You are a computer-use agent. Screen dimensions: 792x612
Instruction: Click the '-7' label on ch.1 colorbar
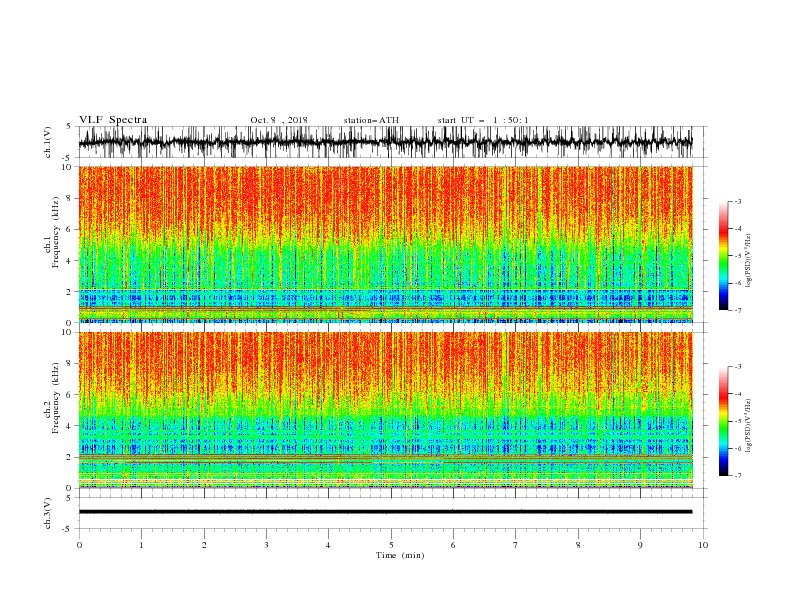click(x=737, y=310)
